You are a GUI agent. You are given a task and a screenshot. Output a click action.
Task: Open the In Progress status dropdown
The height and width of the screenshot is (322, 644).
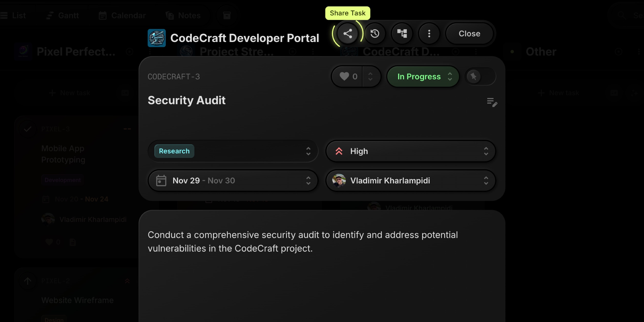pyautogui.click(x=423, y=77)
